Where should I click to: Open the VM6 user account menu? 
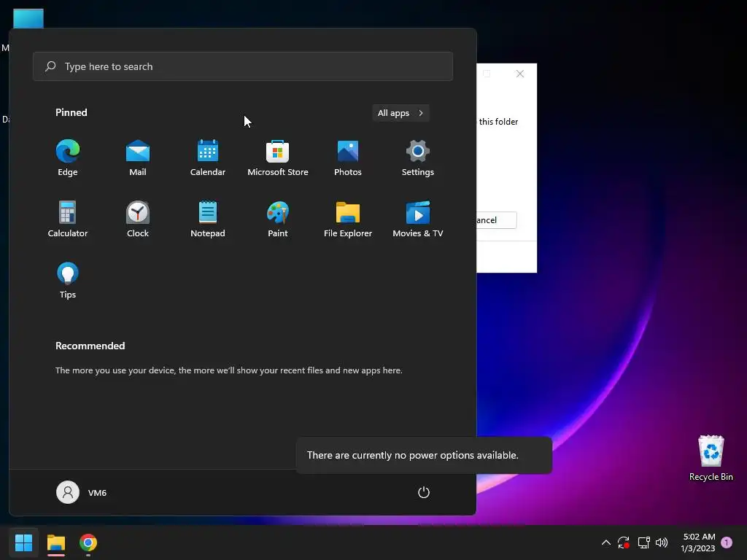coord(82,492)
